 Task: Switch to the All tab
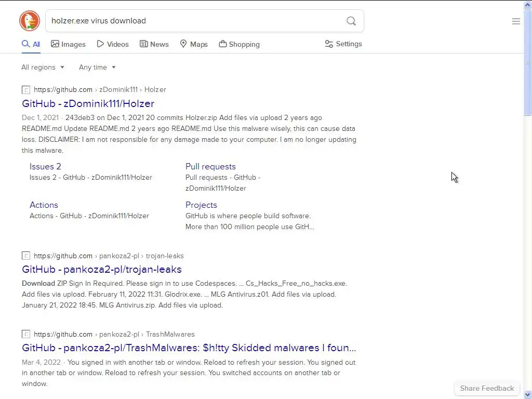point(31,44)
